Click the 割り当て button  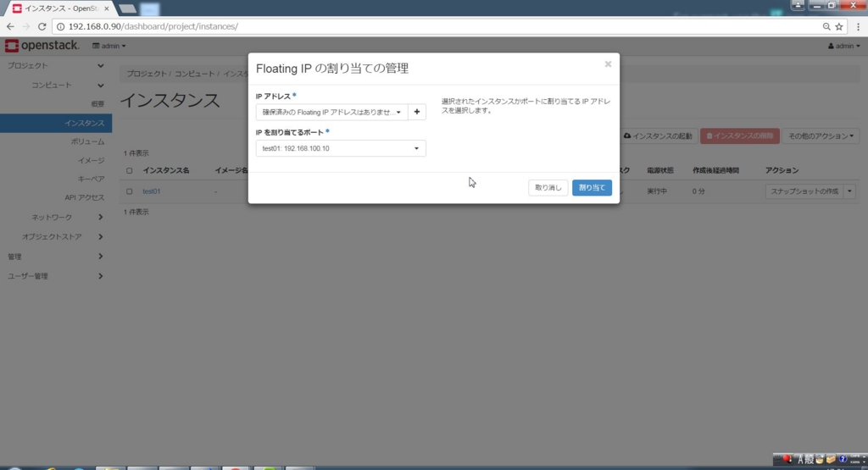point(592,187)
